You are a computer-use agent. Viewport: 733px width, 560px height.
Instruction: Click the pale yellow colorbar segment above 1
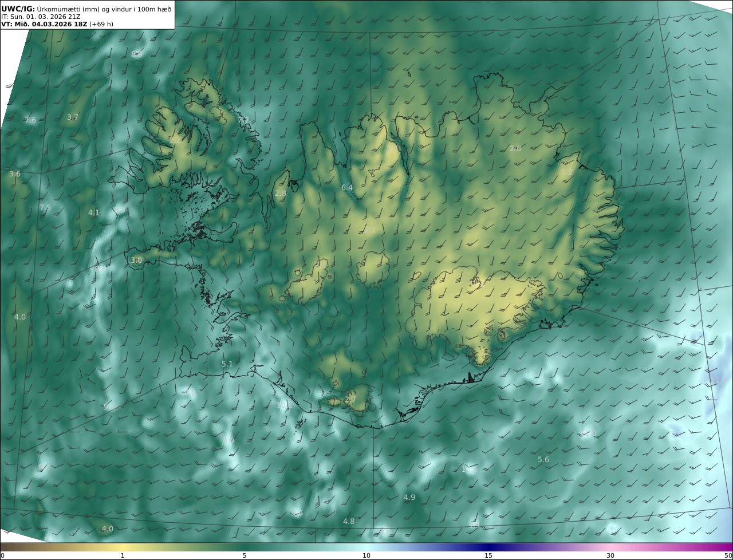(x=123, y=547)
